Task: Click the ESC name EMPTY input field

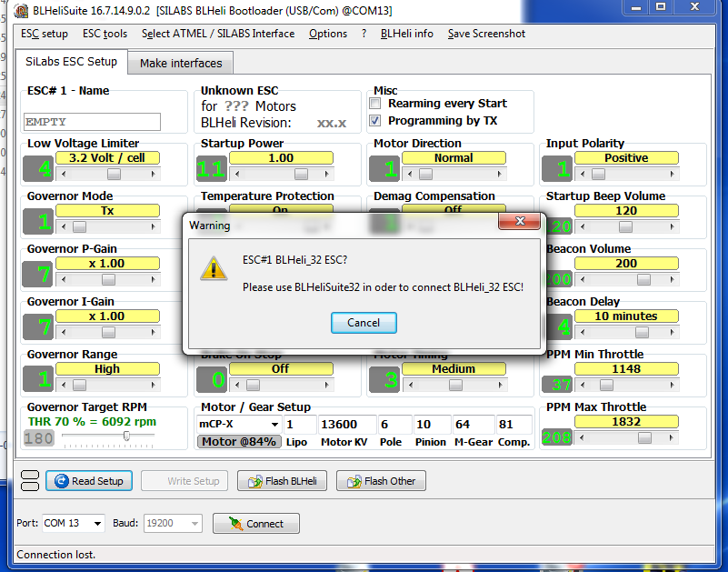Action: pos(92,122)
